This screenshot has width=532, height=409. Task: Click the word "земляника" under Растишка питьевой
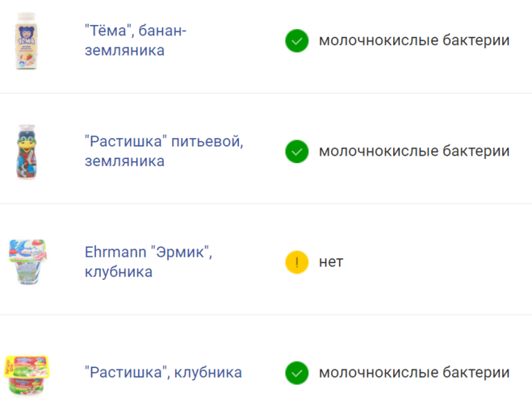124,161
